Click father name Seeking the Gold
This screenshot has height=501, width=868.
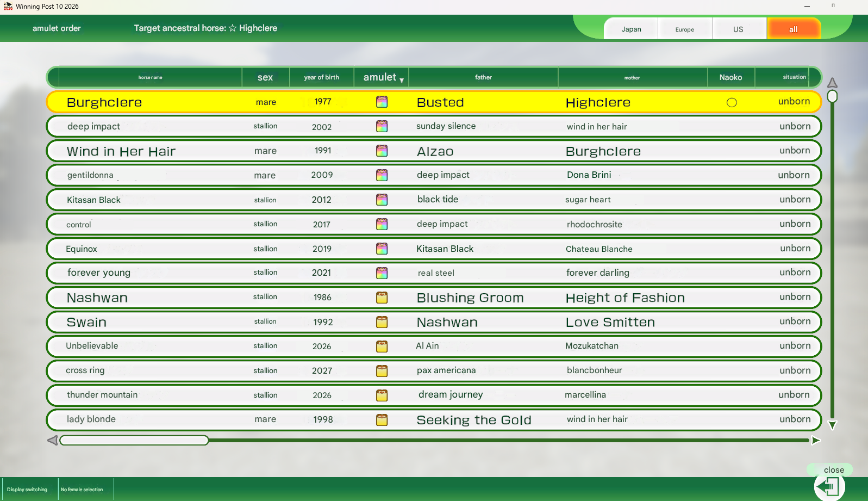[x=474, y=420]
